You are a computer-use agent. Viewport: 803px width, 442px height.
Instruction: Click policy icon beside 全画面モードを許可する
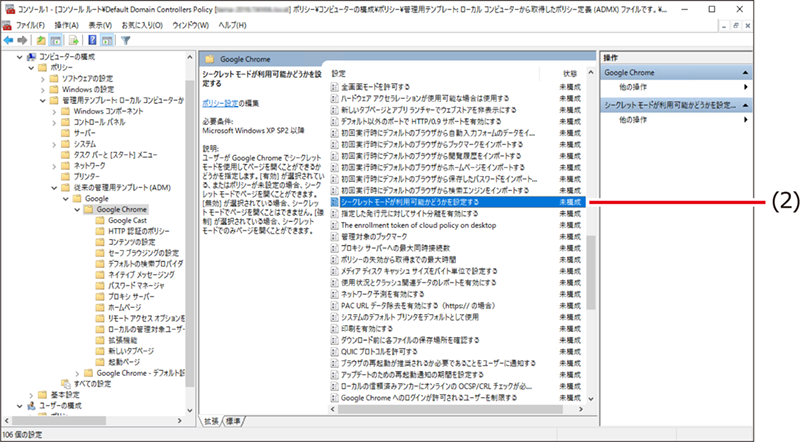[x=334, y=87]
